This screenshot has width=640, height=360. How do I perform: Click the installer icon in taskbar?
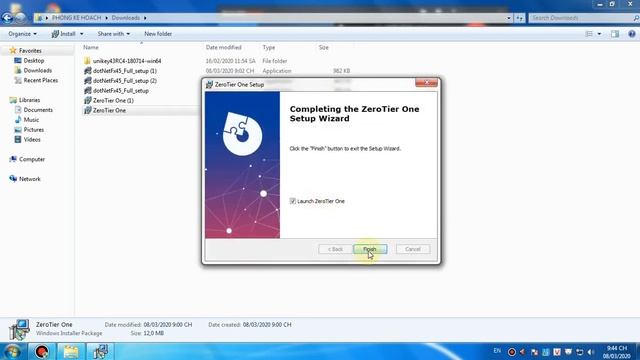coord(100,351)
